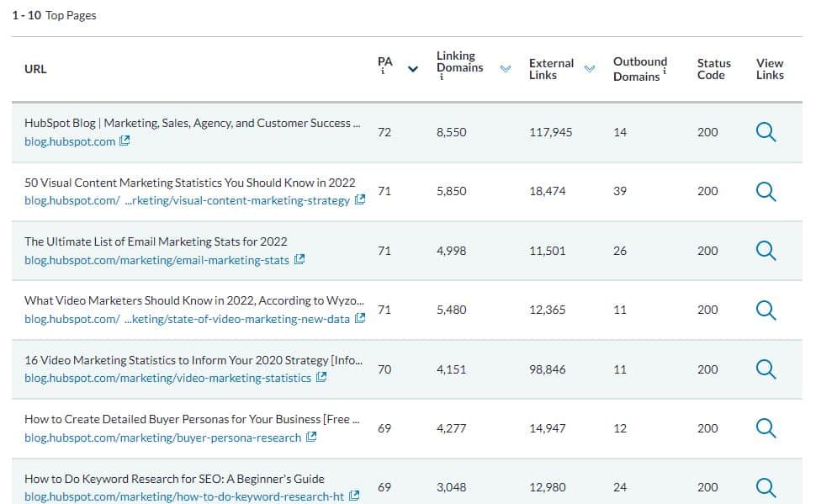
Task: Click magnifier for 16 Video Marketing Statistics row
Action: point(766,369)
